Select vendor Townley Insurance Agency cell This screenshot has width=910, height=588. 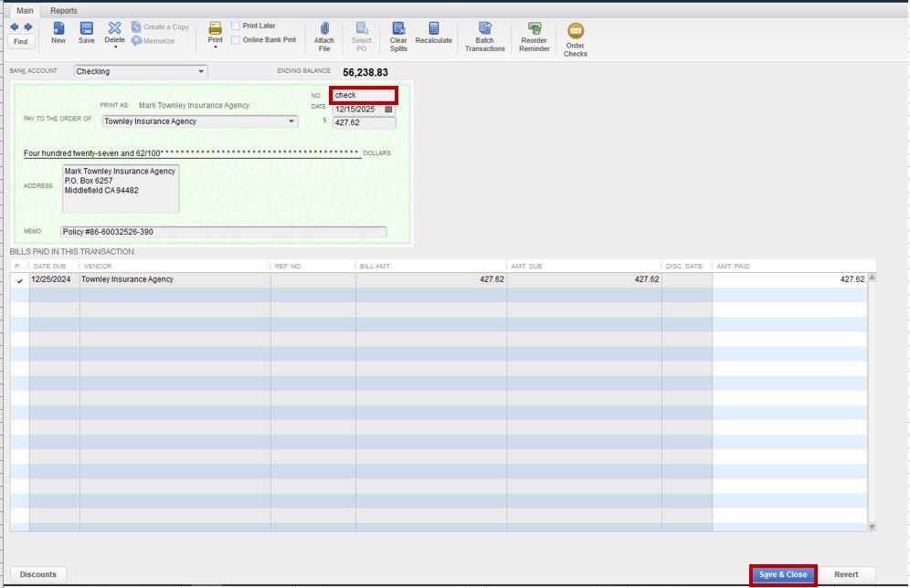tap(175, 279)
